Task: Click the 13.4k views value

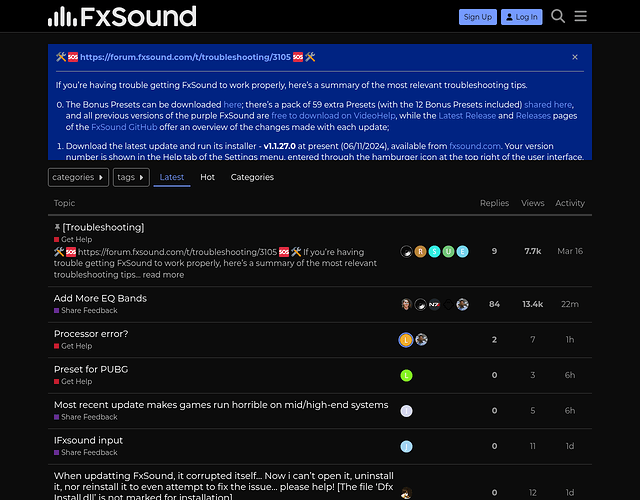Action: pos(533,304)
